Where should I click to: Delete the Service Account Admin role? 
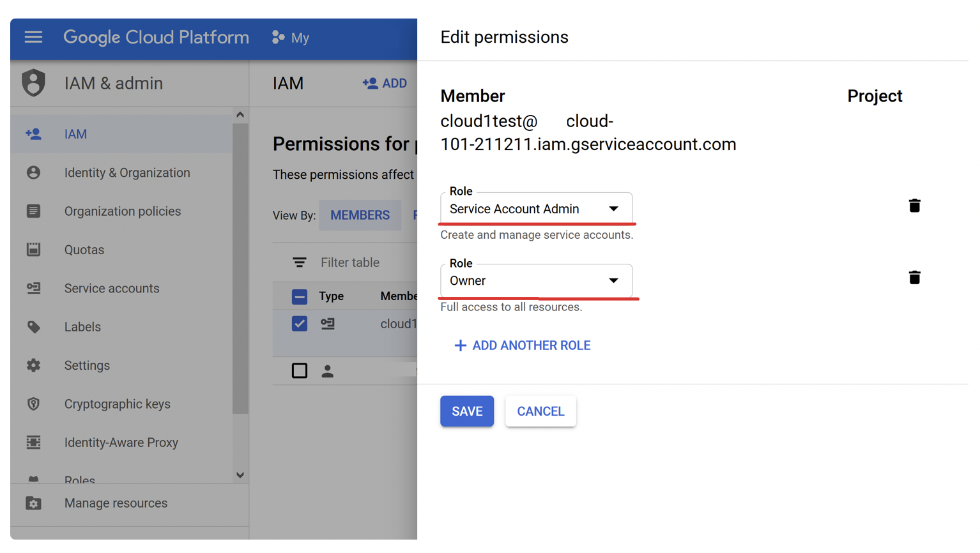[x=914, y=206]
